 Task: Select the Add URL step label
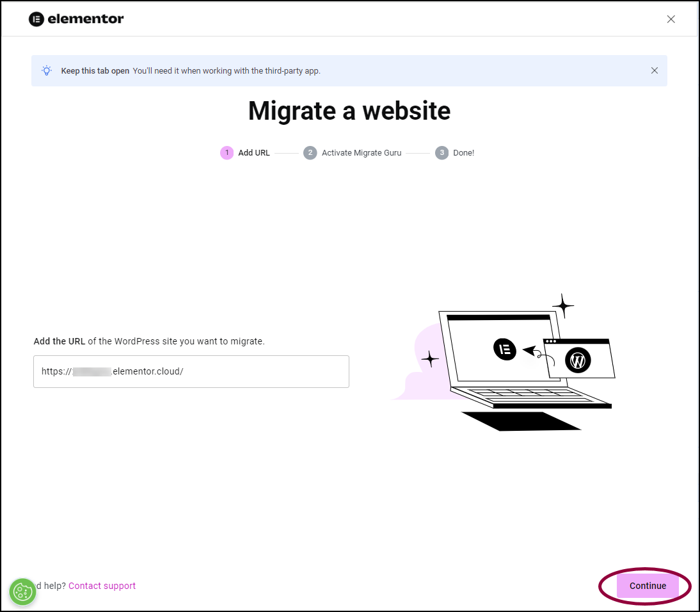(x=254, y=153)
